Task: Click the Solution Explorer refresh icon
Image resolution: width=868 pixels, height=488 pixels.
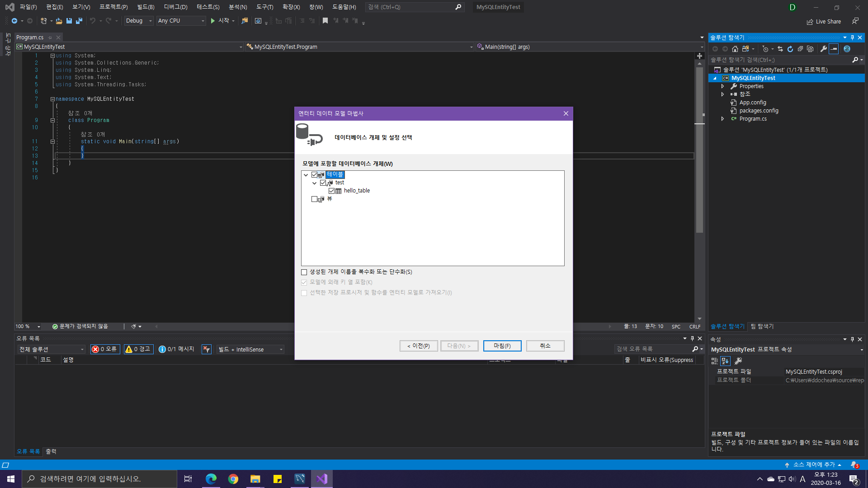Action: (x=790, y=49)
